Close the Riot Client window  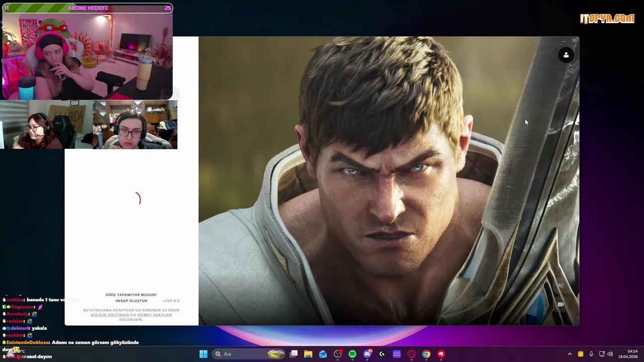[x=574, y=40]
